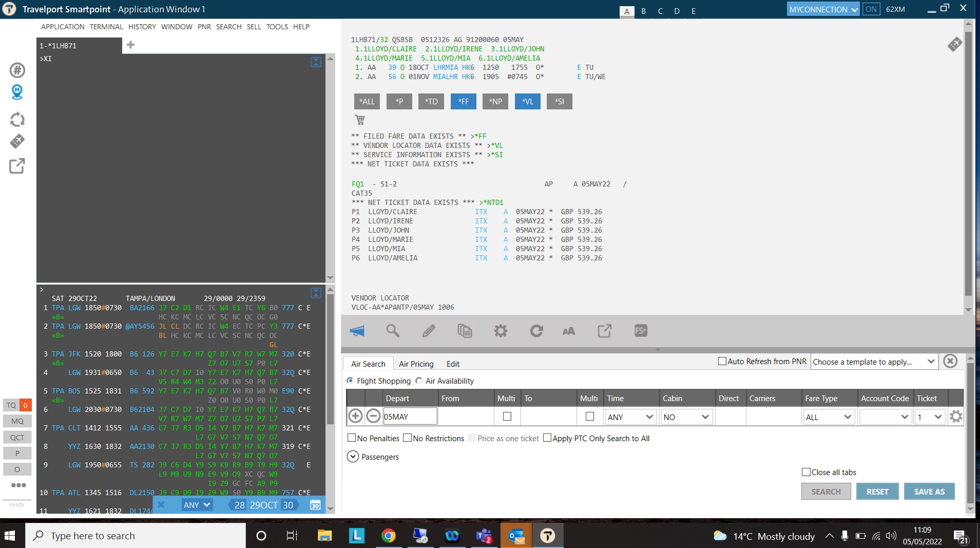Select the Air Availability radio button

[x=419, y=381]
